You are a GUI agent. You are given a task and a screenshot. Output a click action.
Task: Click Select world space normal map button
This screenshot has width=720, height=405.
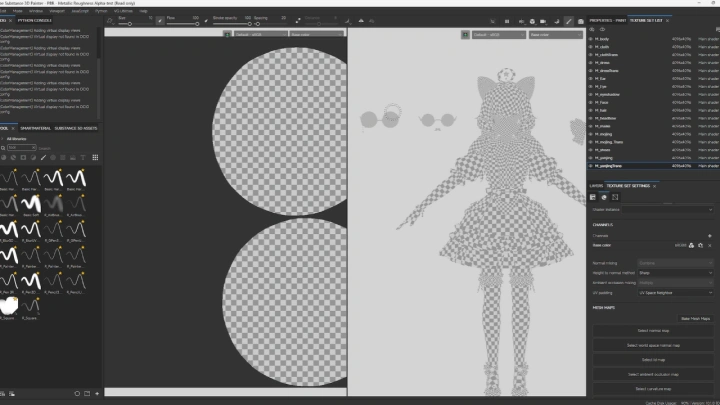(x=653, y=345)
